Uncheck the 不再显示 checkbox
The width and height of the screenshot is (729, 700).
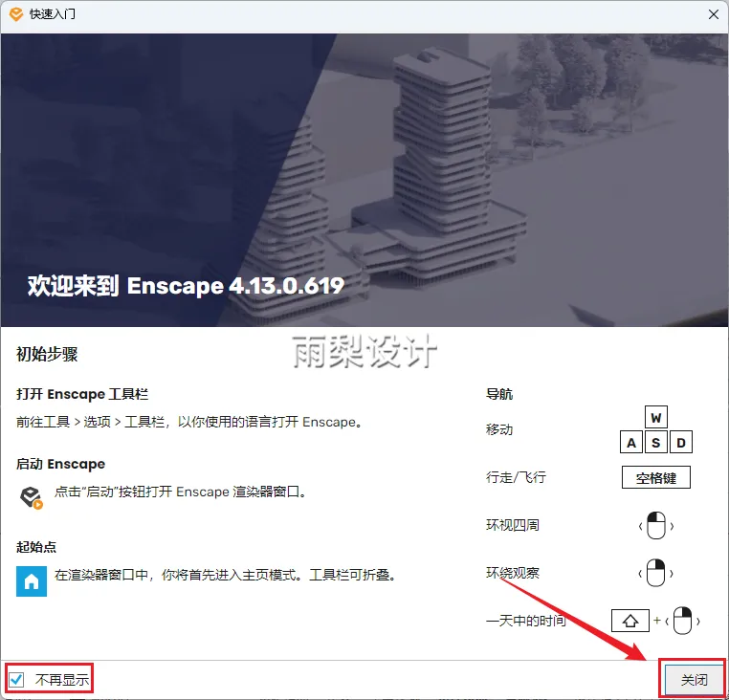[x=16, y=680]
